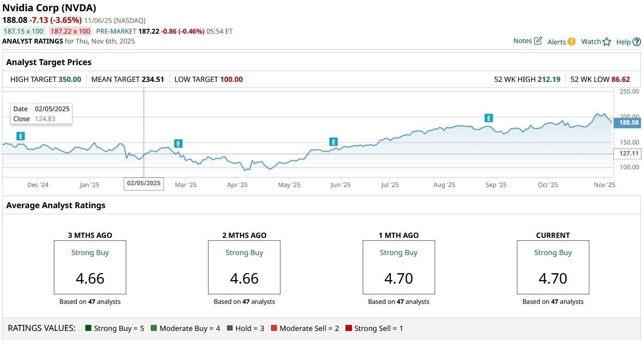
Task: Click the orange Alerts exclamation icon
Action: 571,41
